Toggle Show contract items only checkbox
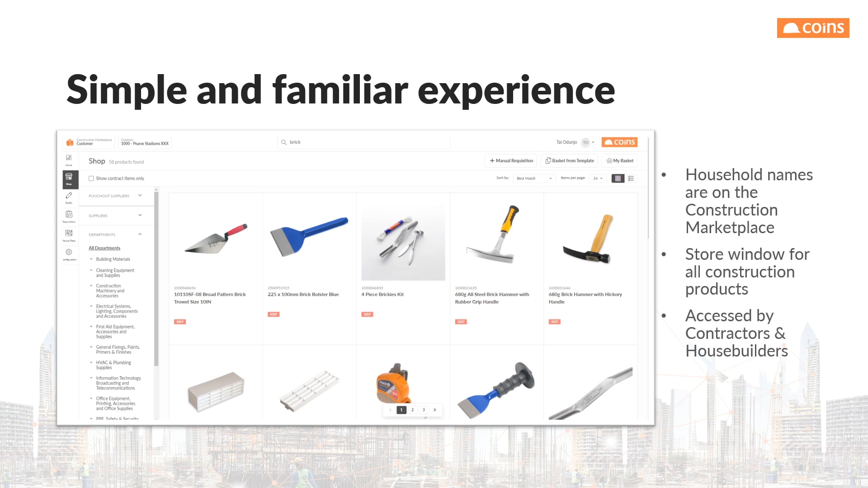This screenshot has height=488, width=868. click(x=91, y=178)
